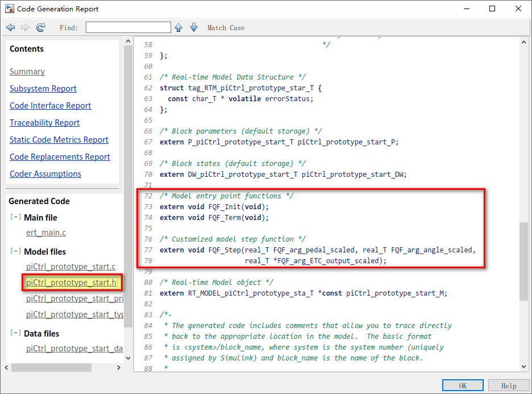Open ert_main.c source file
532x394 pixels.
click(x=46, y=233)
